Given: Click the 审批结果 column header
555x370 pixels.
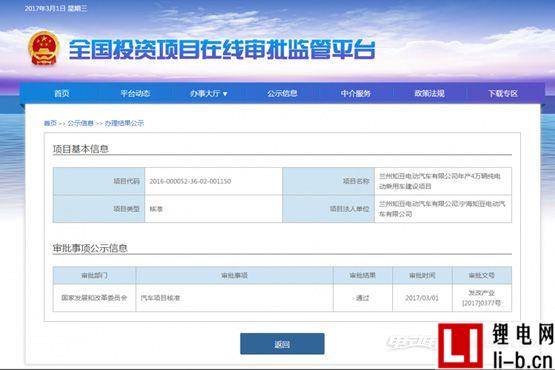Looking at the screenshot, I should [x=363, y=275].
